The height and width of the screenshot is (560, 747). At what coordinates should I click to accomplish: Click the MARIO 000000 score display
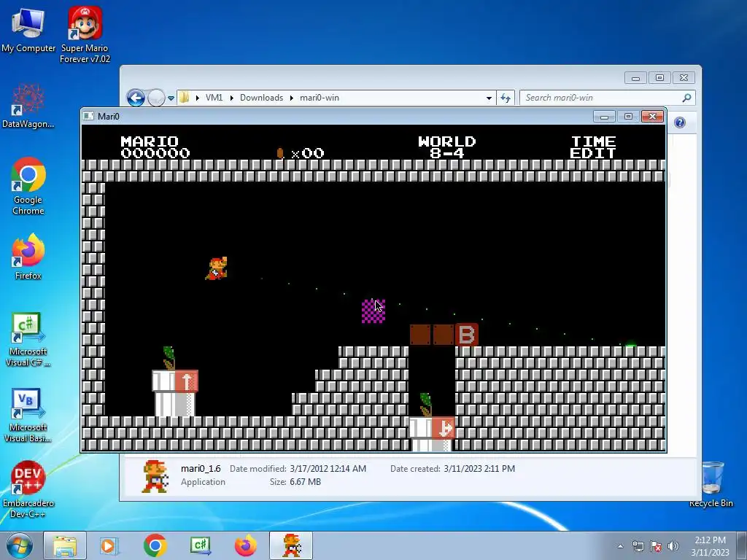click(x=155, y=147)
